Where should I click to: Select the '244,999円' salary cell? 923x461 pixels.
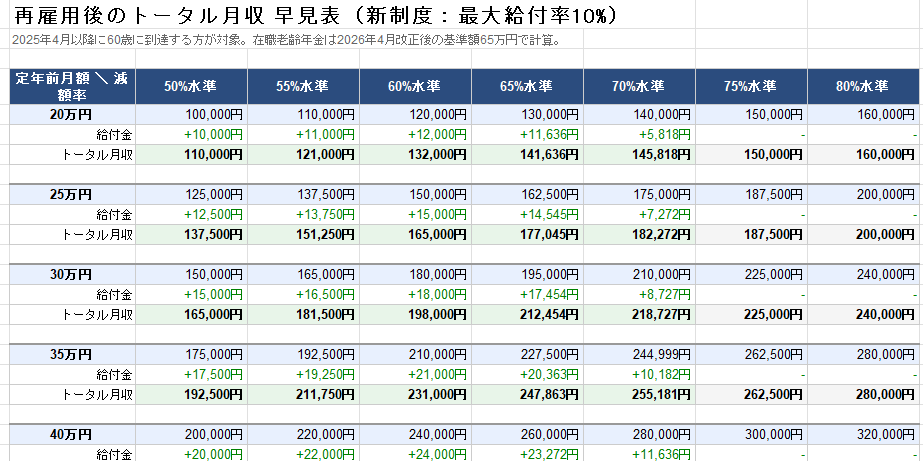coord(639,355)
